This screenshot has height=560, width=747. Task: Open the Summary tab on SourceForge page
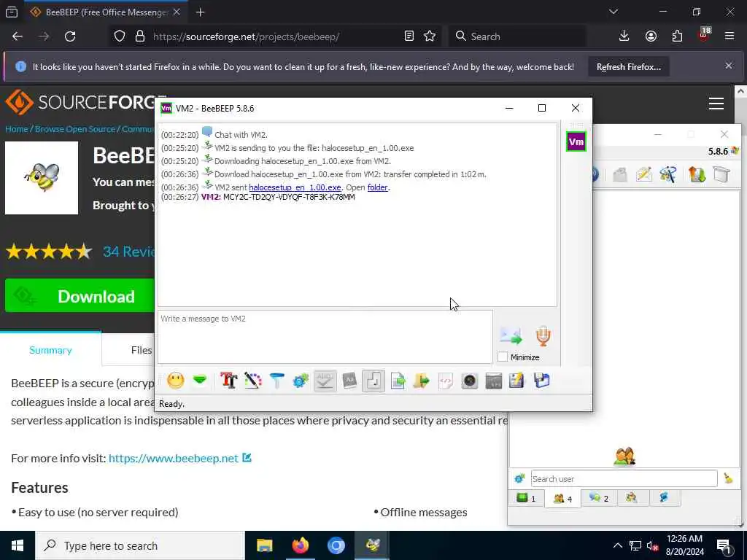[50, 350]
